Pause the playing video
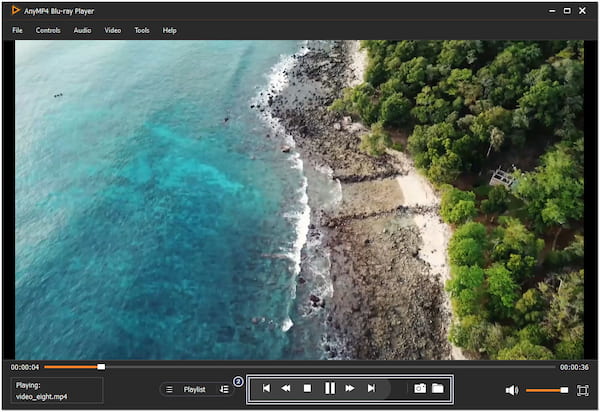 [x=329, y=388]
